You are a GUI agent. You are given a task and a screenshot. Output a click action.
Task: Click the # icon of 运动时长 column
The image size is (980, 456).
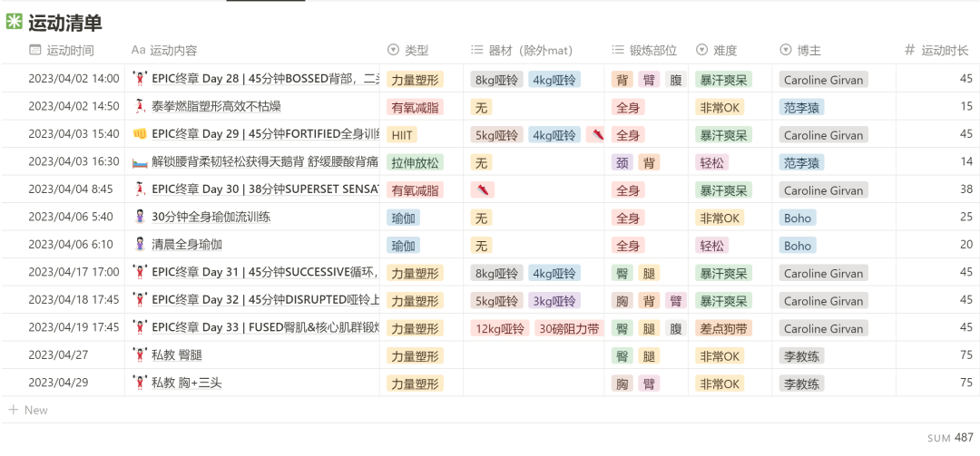coord(909,50)
